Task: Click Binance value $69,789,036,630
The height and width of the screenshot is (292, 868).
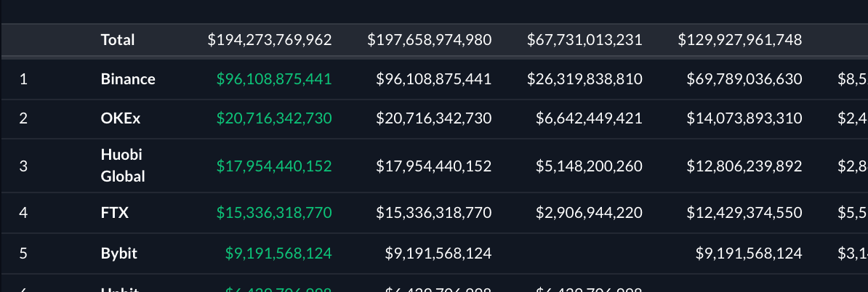Action: coord(744,79)
